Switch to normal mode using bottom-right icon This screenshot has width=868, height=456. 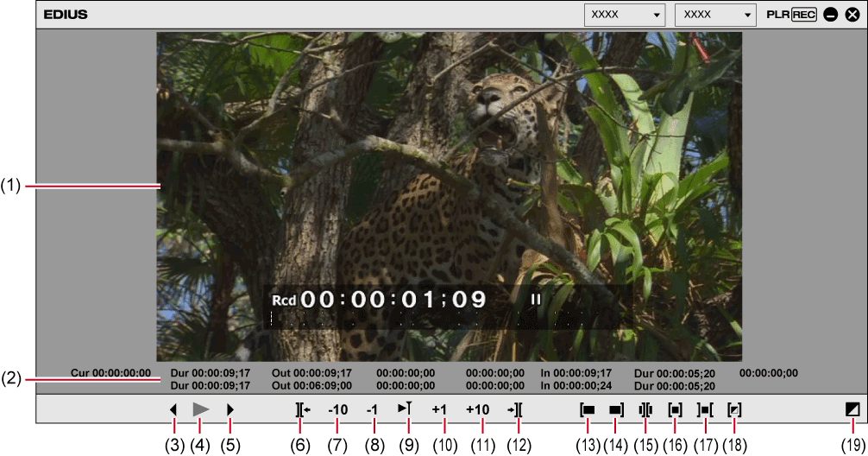tap(853, 409)
